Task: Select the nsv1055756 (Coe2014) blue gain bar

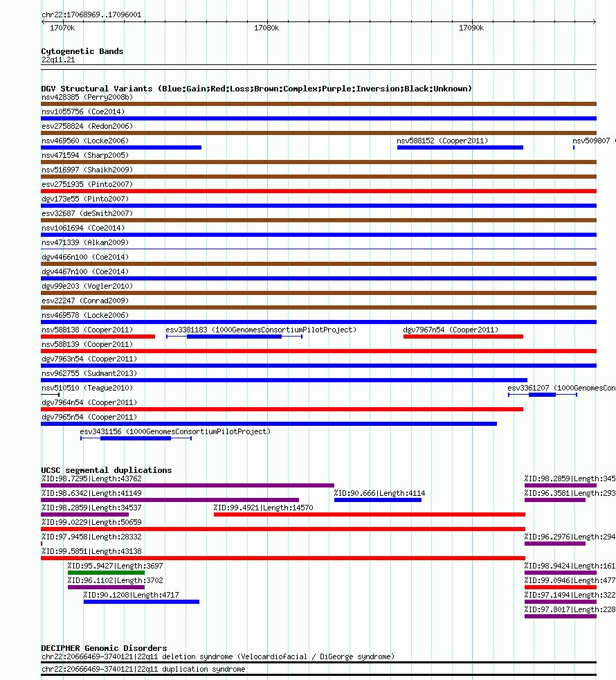Action: (x=318, y=118)
